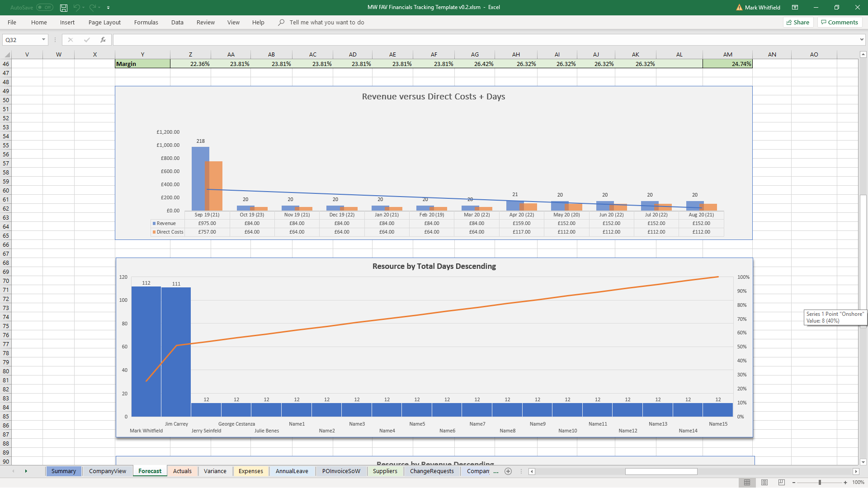Switch to Page Break Preview icon
The image size is (868, 488).
click(x=782, y=483)
